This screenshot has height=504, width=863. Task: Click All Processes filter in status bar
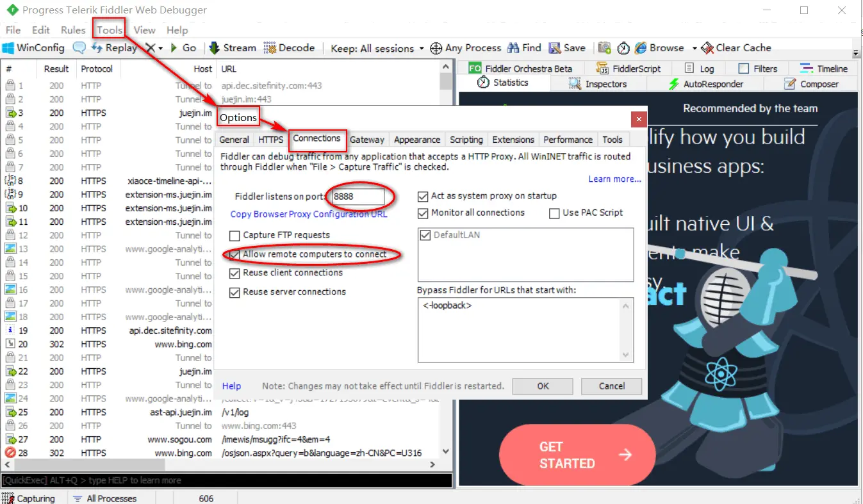tap(104, 498)
